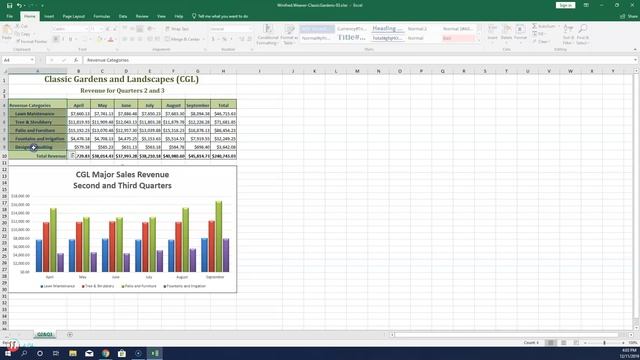Switch to the Data tab

(x=123, y=16)
